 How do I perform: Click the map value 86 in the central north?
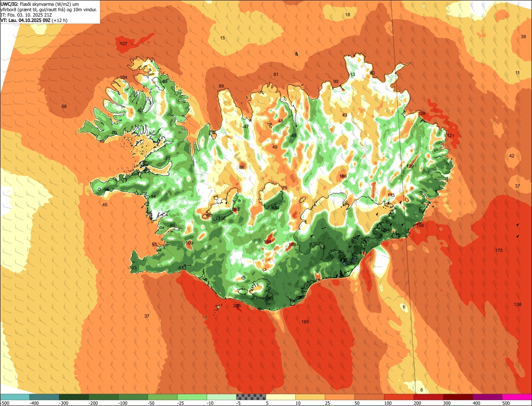pyautogui.click(x=241, y=167)
